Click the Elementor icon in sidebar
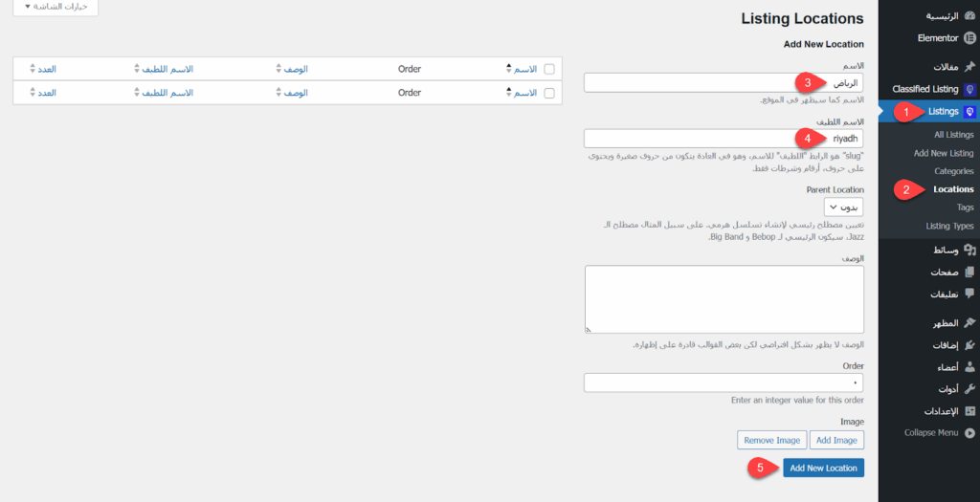980x502 pixels. pos(969,38)
